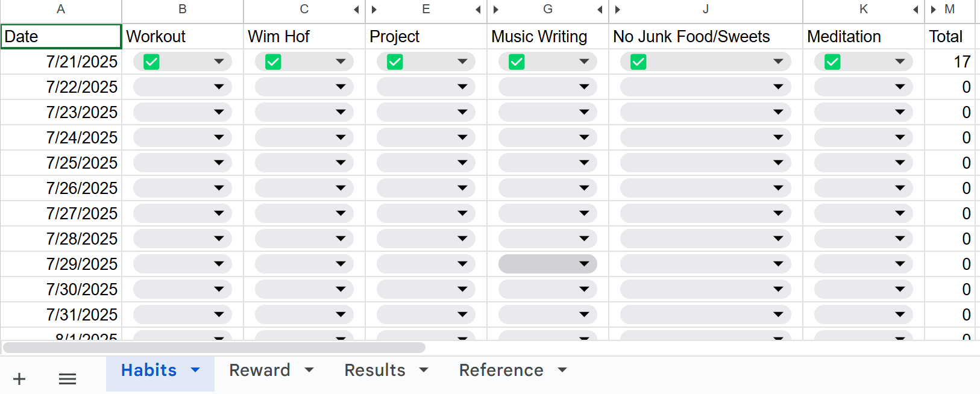The height and width of the screenshot is (394, 980).
Task: Open the all sheets list icon
Action: click(x=68, y=379)
